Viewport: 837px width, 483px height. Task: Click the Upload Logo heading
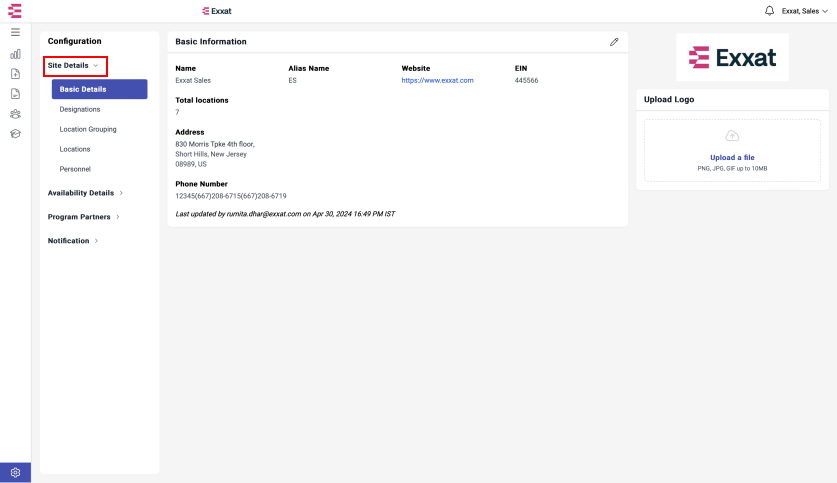[669, 99]
